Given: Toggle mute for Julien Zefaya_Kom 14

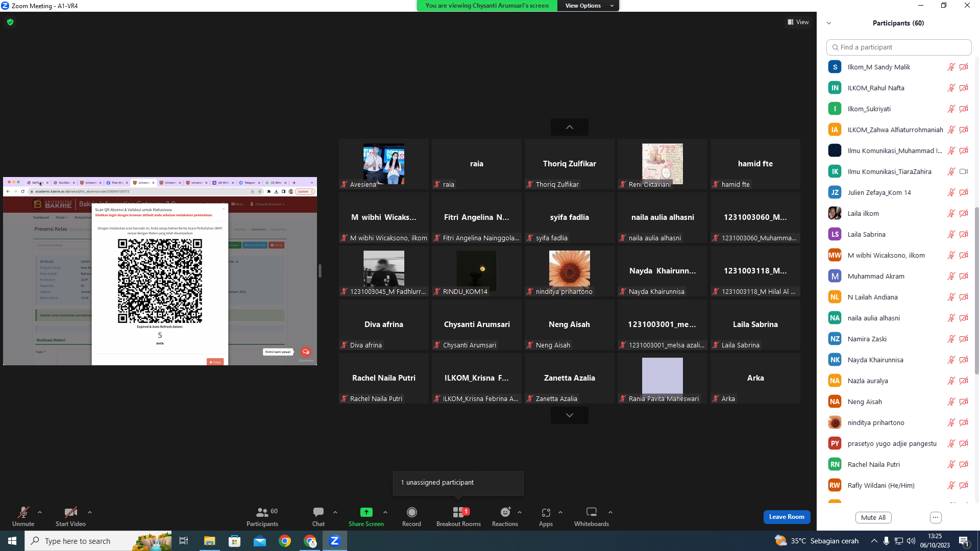Looking at the screenshot, I should coord(951,192).
